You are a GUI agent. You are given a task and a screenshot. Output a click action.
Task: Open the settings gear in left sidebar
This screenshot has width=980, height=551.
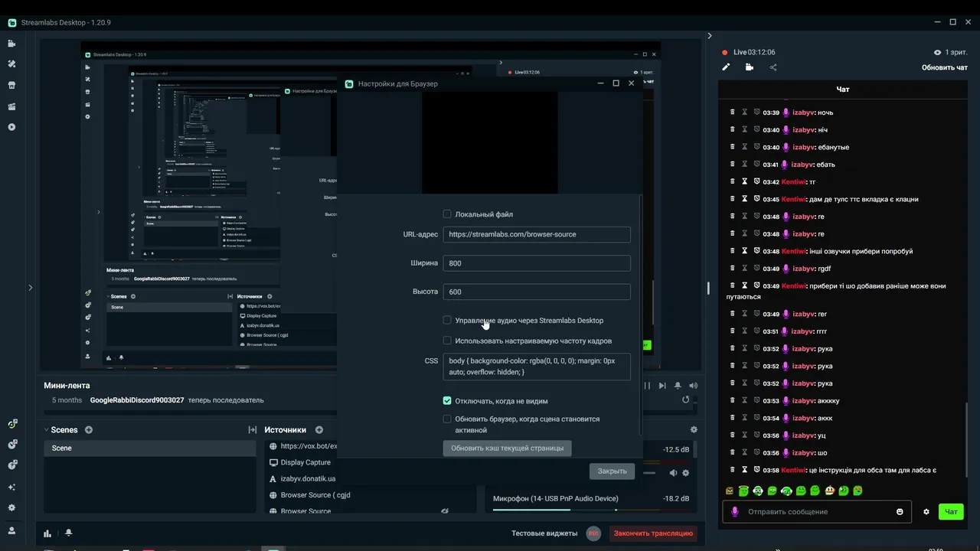(11, 507)
